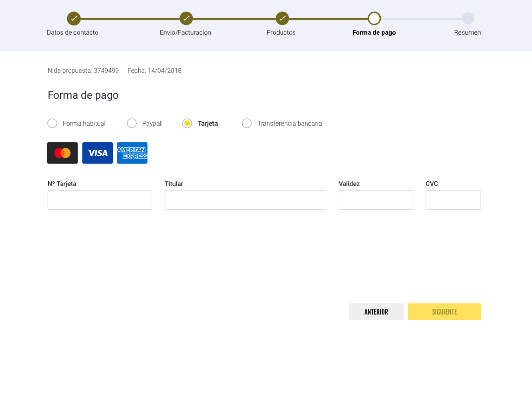Image resolution: width=532 pixels, height=399 pixels.
Task: Select the Forma habitual payment option
Action: (x=52, y=123)
